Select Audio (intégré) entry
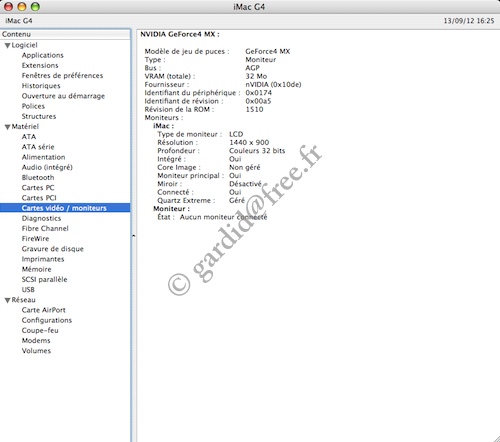 tap(47, 167)
